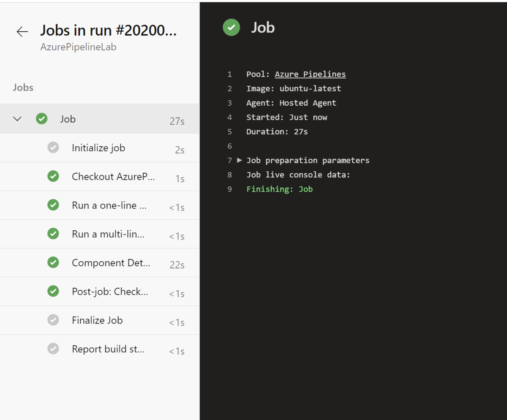
Task: Click green check icon for Component Detection step
Action: point(53,263)
